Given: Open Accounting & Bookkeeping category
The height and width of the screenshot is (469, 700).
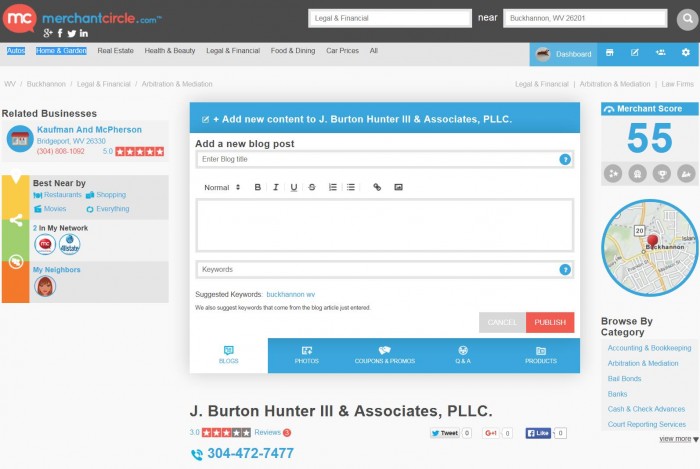Looking at the screenshot, I should click(x=649, y=348).
